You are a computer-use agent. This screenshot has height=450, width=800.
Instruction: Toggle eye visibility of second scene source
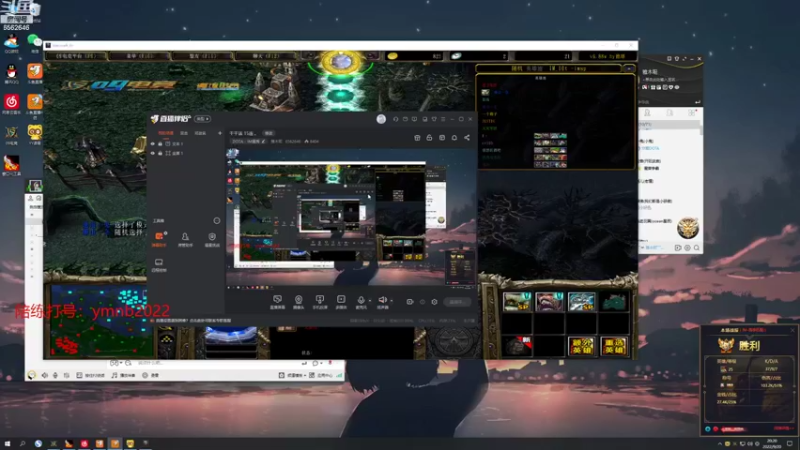(x=153, y=153)
